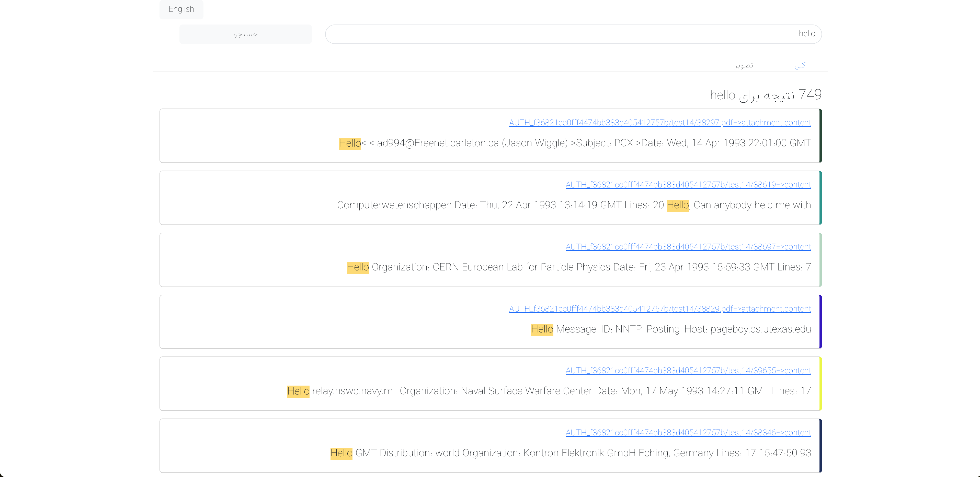Image resolution: width=980 pixels, height=477 pixels.
Task: Open the تصویر image tab
Action: tap(743, 65)
